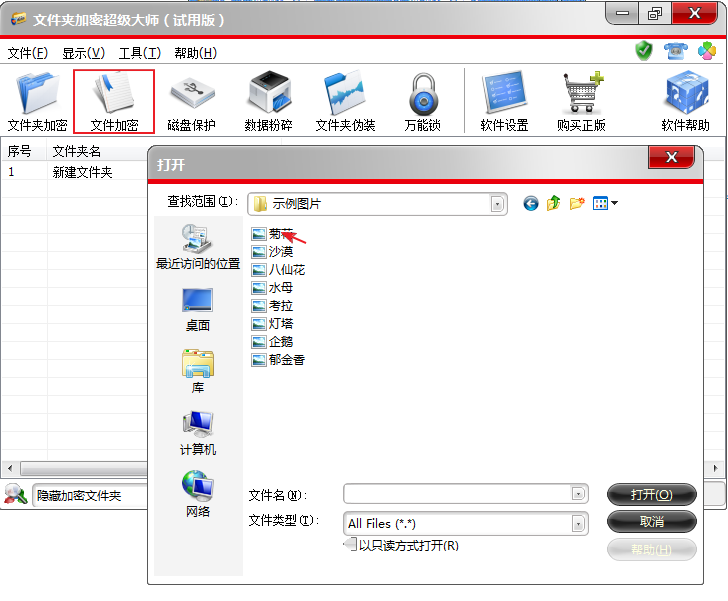728x601 pixels.
Task: Click the horizontal scrollbar track in main window
Action: [x=84, y=468]
